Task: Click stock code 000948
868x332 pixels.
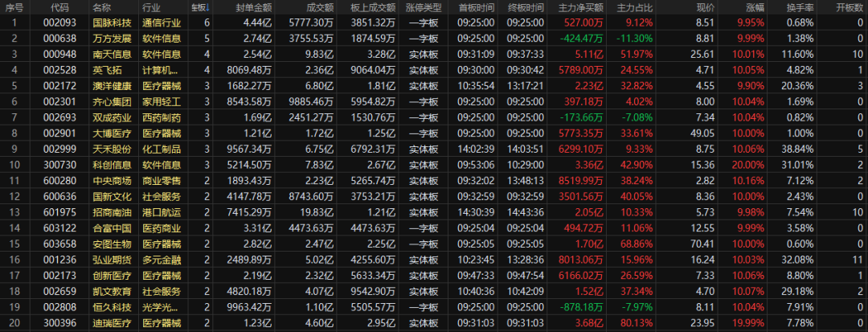Action: [59, 54]
